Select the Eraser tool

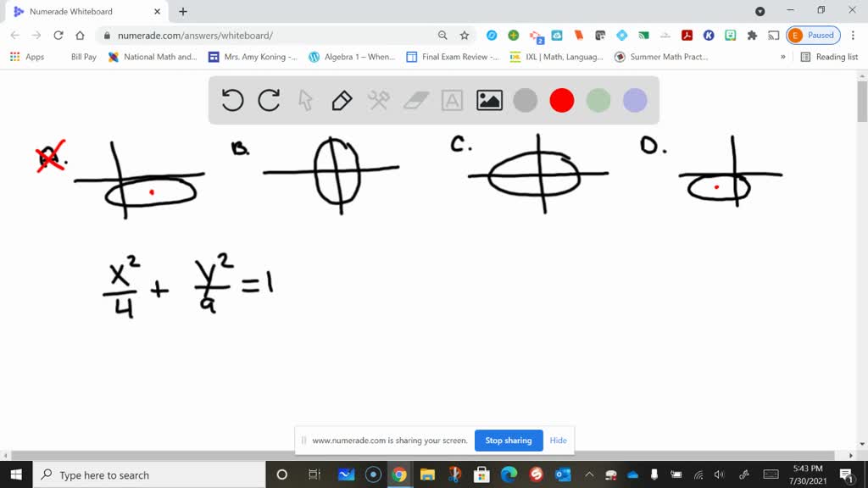pyautogui.click(x=415, y=100)
